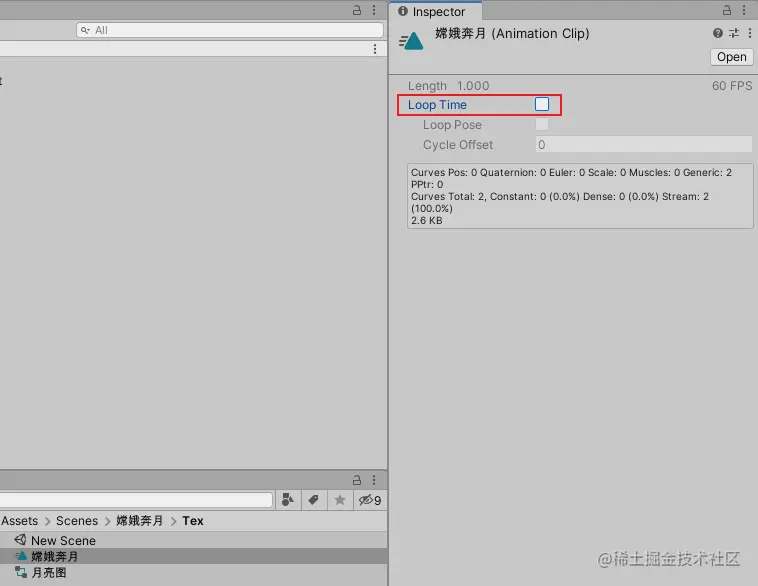The height and width of the screenshot is (586, 758).
Task: Go to 嫦娥奔月 folder in breadcrumb
Action: (140, 521)
